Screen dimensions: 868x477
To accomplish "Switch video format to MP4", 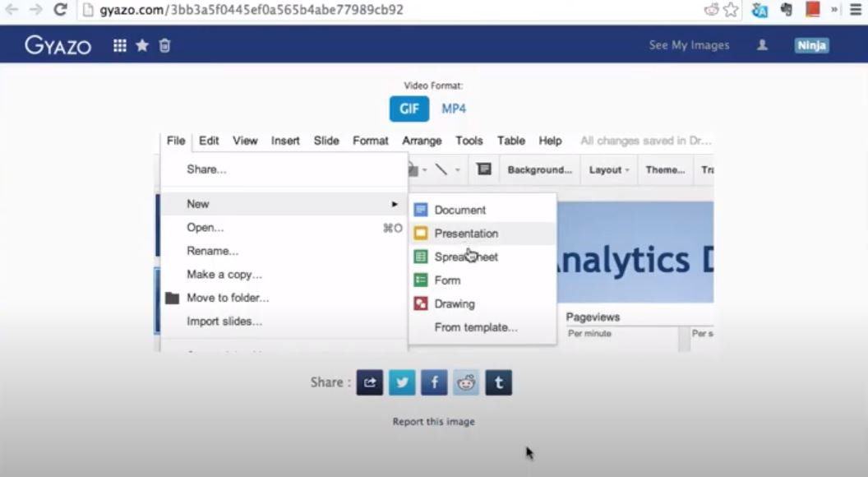I will click(x=454, y=109).
